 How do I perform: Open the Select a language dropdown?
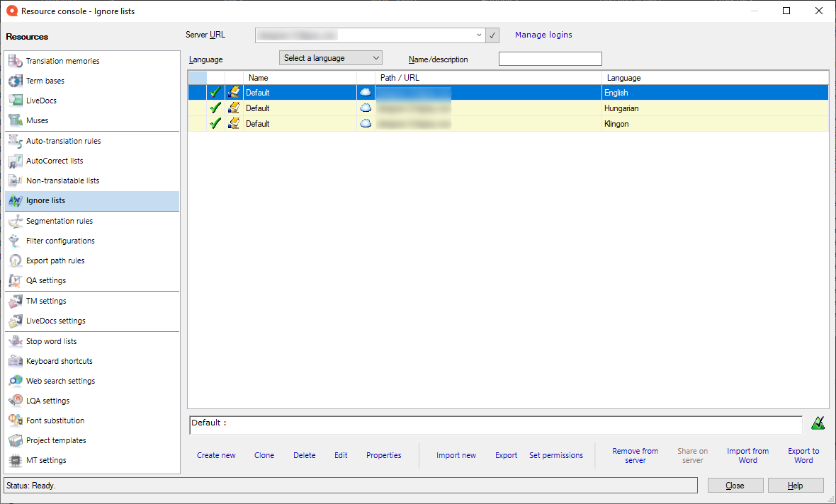tap(376, 57)
